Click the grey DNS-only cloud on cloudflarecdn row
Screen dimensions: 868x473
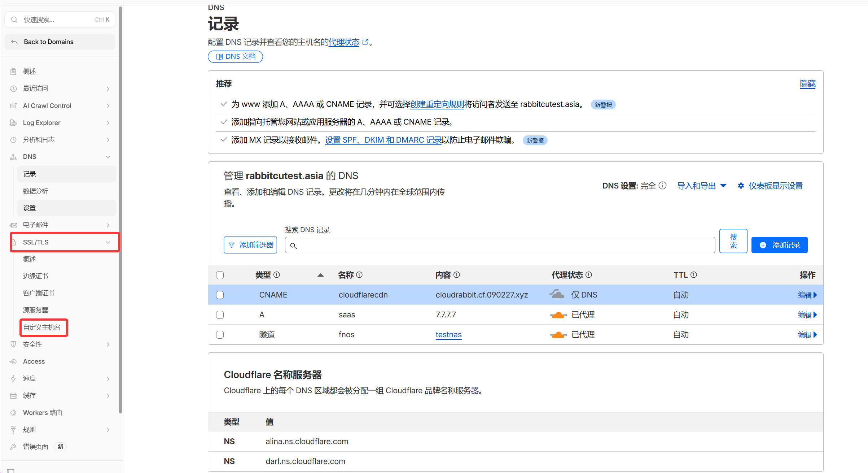[x=557, y=294]
